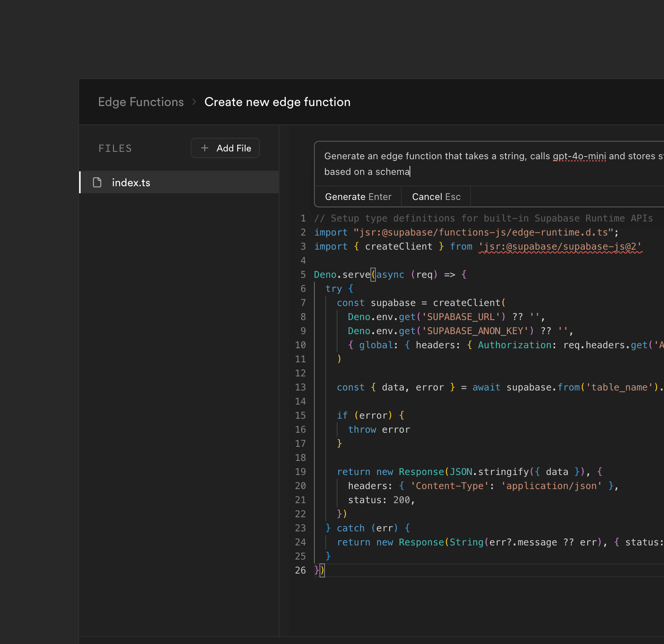Select index.ts in the files list
664x644 pixels.
click(x=179, y=182)
